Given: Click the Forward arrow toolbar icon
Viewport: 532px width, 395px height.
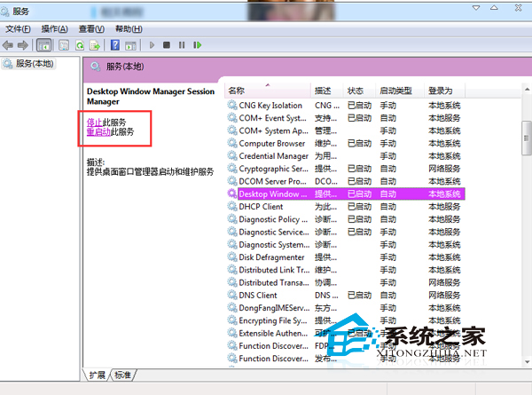Looking at the screenshot, I should click(23, 45).
